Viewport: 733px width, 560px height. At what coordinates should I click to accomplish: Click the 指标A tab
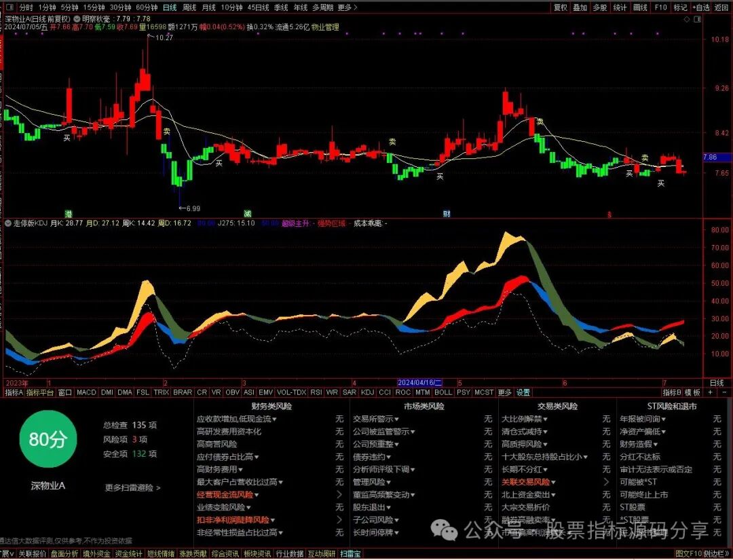14,392
